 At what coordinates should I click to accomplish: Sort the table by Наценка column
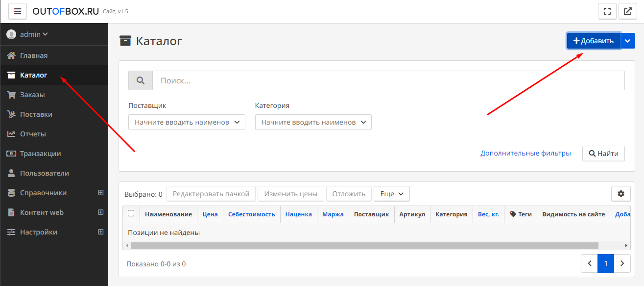pos(299,214)
